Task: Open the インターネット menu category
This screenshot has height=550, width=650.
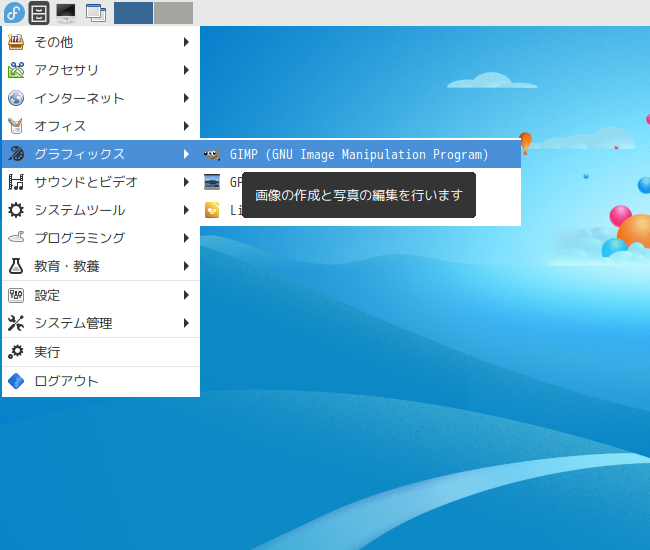Action: [x=101, y=98]
